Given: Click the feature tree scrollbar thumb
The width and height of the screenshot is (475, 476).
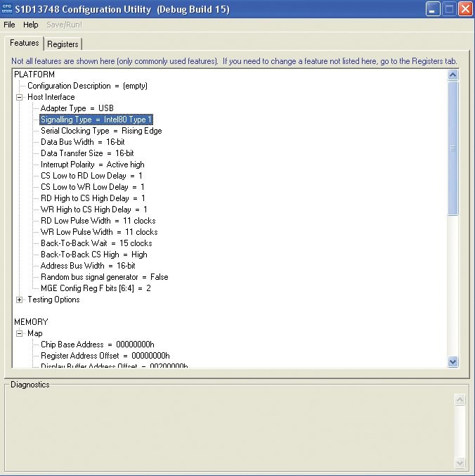Looking at the screenshot, I should 453,148.
